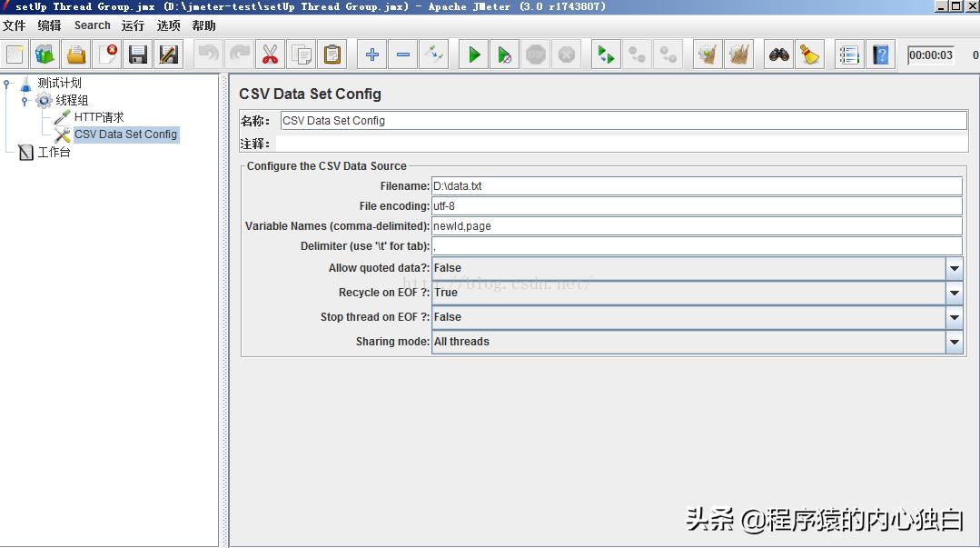Click the Cut scissors icon
Viewport: 980px width, 548px height.
(x=270, y=55)
